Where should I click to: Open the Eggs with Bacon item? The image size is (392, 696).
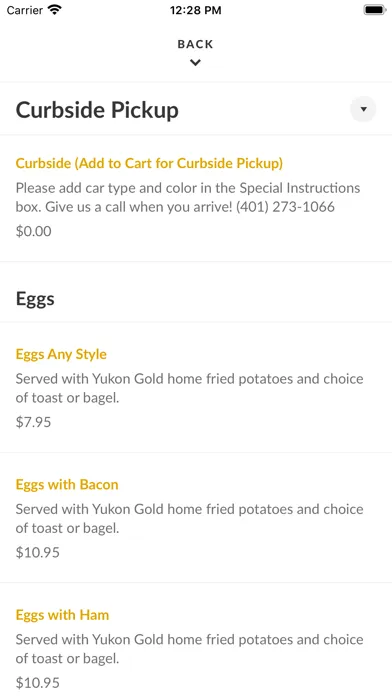(x=67, y=484)
